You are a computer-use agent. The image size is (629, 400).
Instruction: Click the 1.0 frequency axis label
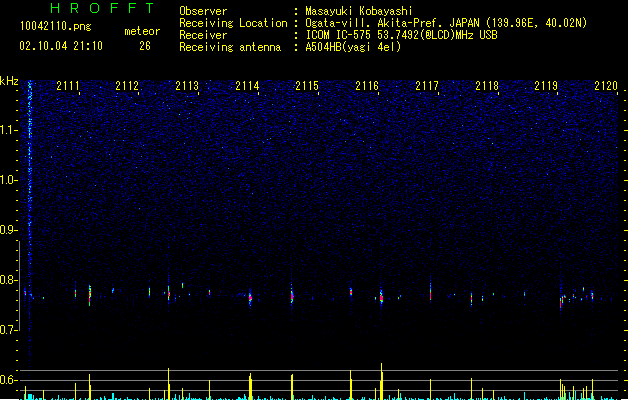click(9, 180)
